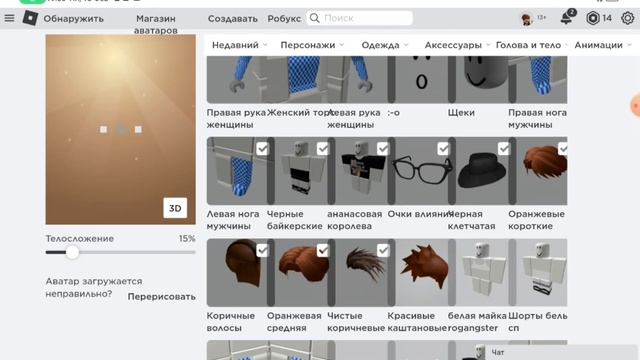This screenshot has height=360, width=640.
Task: Expand the Аксессуары dropdown
Action: coord(457,45)
